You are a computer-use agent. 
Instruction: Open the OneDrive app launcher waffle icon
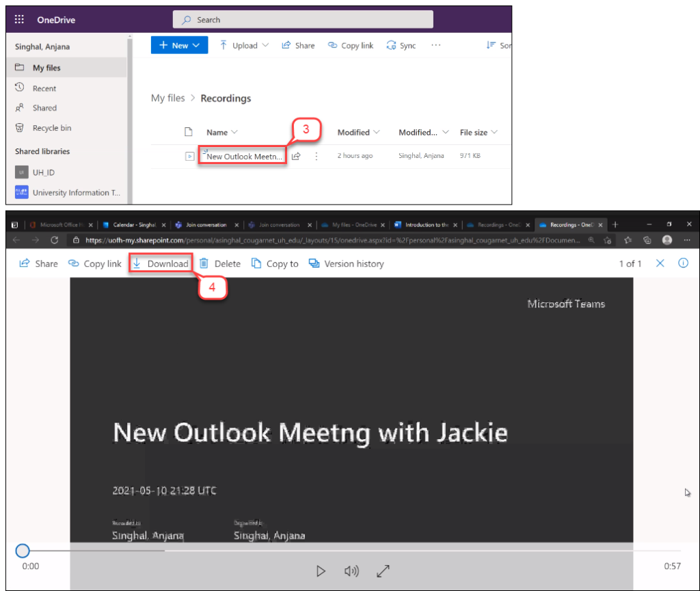click(19, 20)
